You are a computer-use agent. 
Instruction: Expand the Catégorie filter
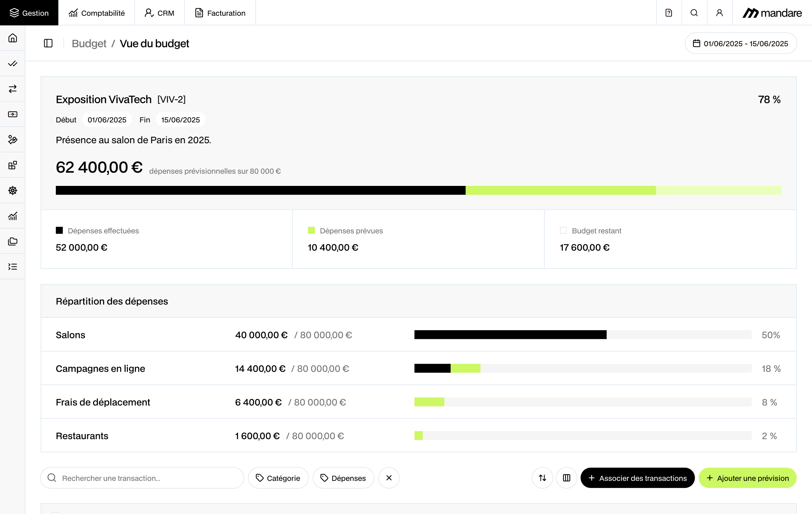click(278, 478)
